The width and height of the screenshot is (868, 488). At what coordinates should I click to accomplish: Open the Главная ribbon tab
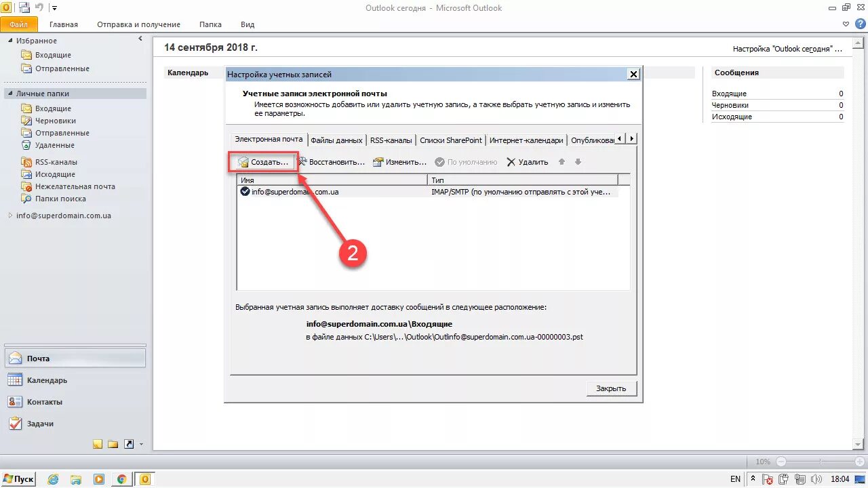tap(64, 24)
